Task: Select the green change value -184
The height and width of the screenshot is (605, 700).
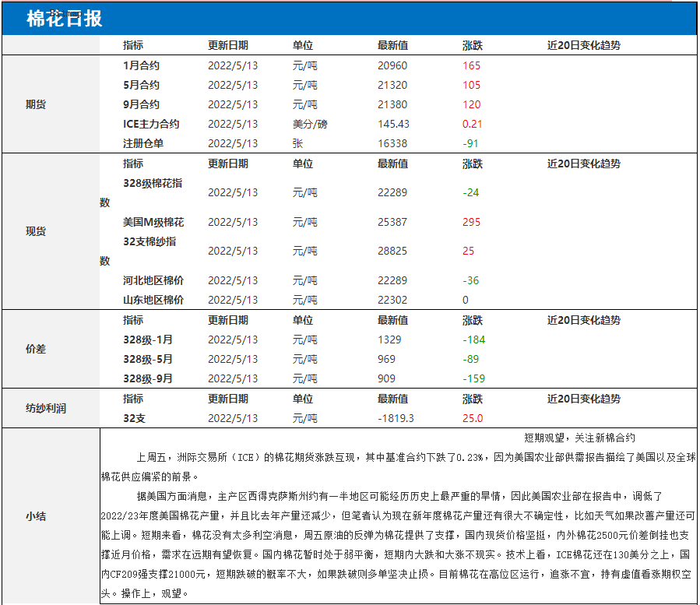Action: [473, 339]
